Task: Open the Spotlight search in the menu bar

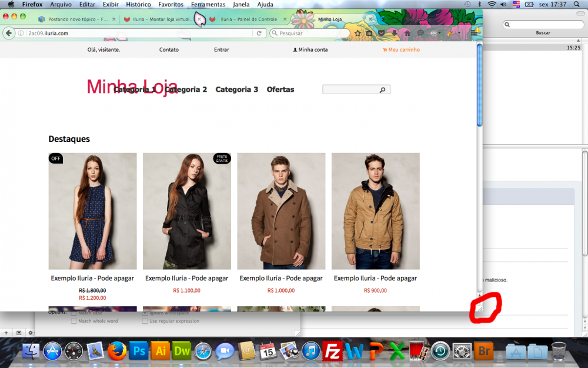Action: click(577, 4)
